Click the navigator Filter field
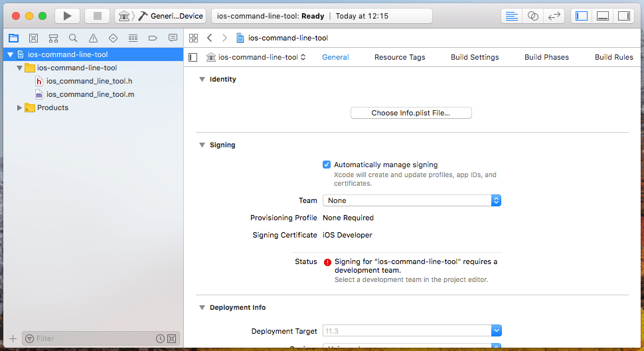 point(101,338)
